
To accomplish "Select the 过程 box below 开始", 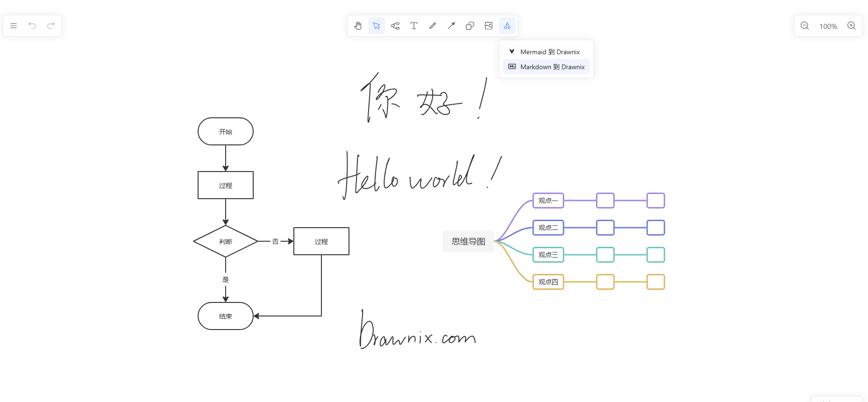I will [x=226, y=185].
